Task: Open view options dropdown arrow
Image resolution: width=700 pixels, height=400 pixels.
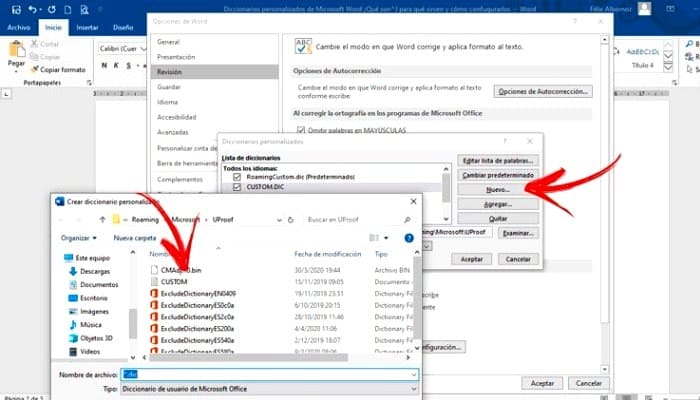Action: pyautogui.click(x=386, y=238)
